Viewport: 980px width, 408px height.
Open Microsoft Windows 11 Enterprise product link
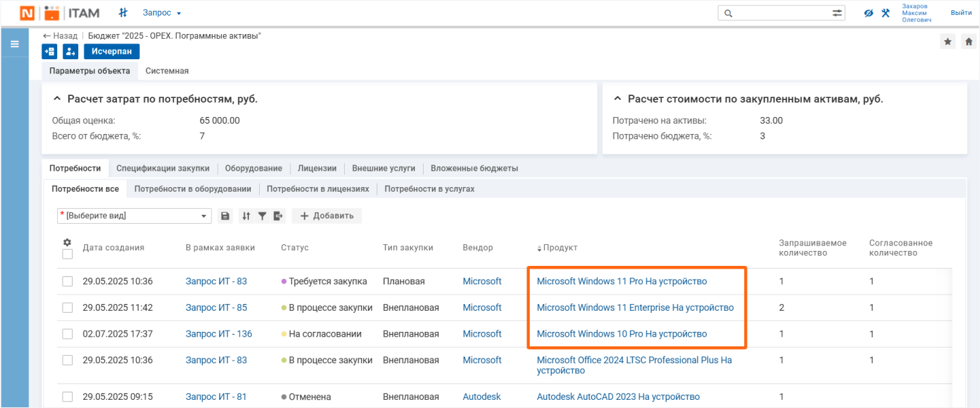(635, 308)
